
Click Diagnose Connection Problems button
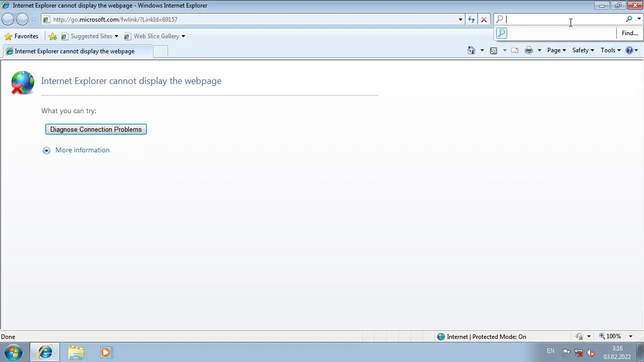96,129
